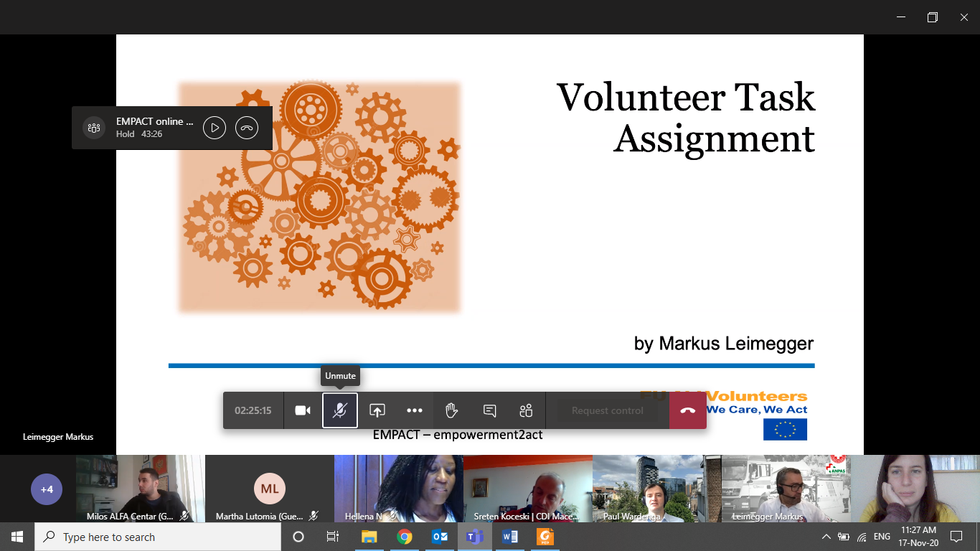Click the Request control button
Viewport: 980px width, 551px height.
pyautogui.click(x=607, y=410)
